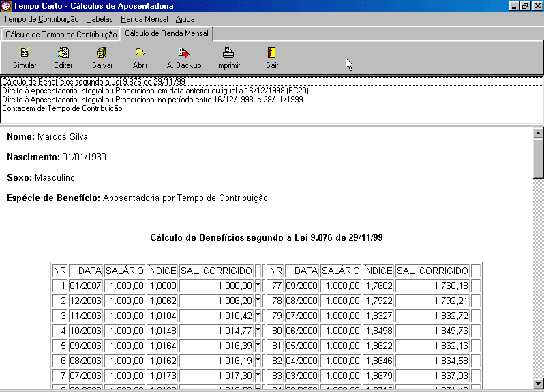Image resolution: width=544 pixels, height=392 pixels.
Task: Click the index cell 1,0104
Action: coord(162,316)
